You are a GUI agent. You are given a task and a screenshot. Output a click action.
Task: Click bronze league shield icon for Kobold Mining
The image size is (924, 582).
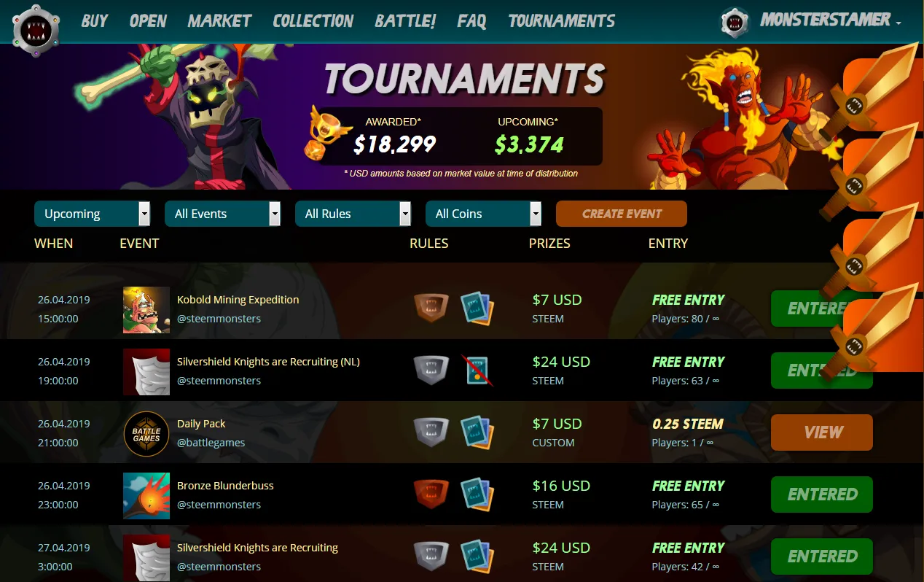click(431, 308)
